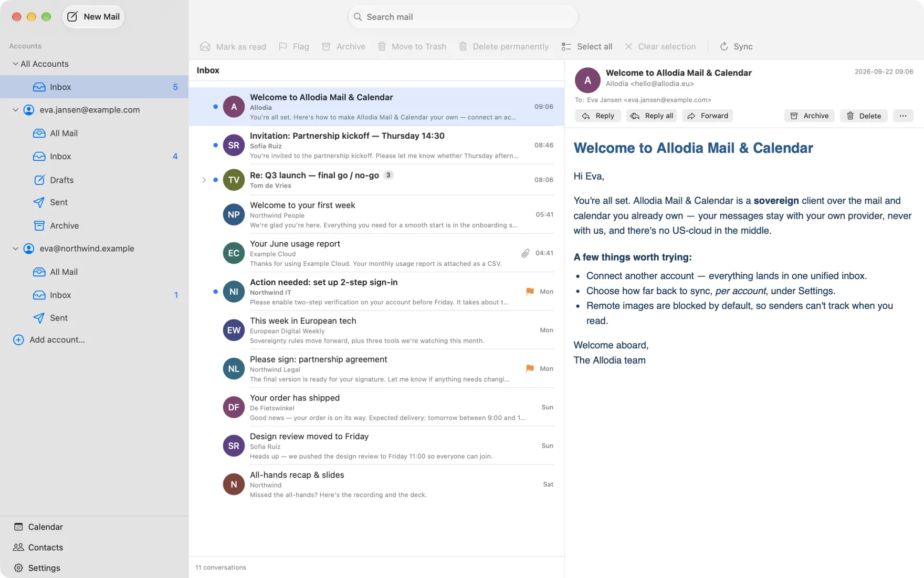Image resolution: width=924 pixels, height=578 pixels.
Task: Compose a message with New Mail
Action: point(93,17)
